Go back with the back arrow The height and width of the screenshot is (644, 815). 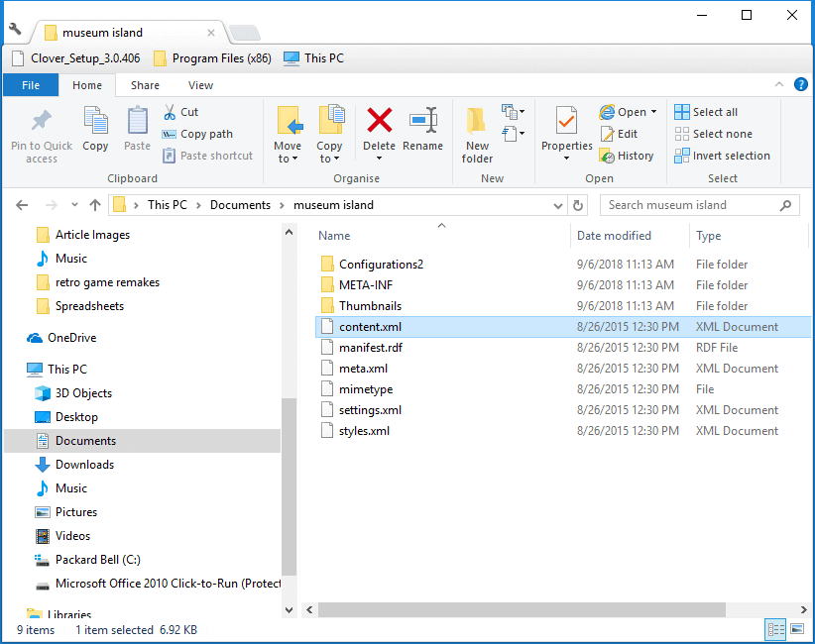click(x=22, y=205)
